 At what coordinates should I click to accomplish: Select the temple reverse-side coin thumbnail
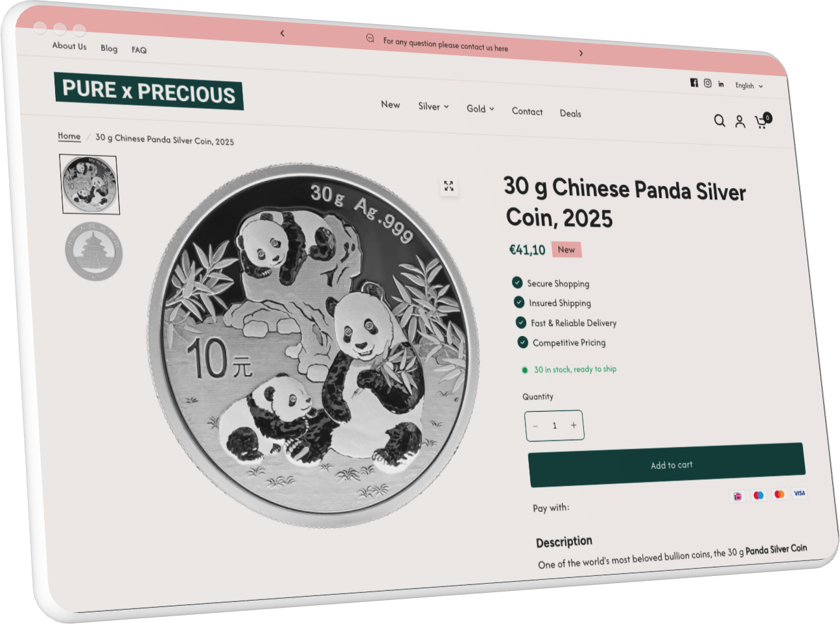(94, 252)
